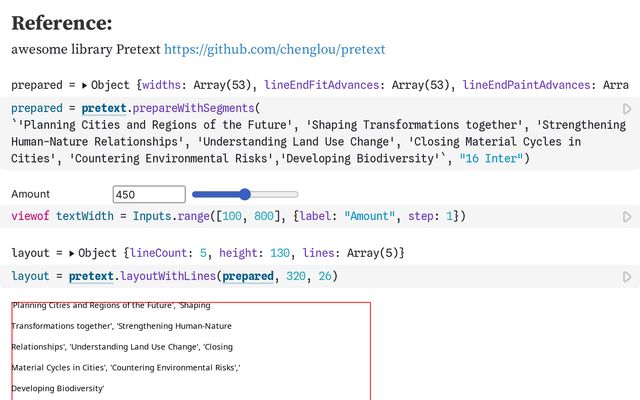Click the pretext reference in prepareWithSegments code

tap(104, 108)
